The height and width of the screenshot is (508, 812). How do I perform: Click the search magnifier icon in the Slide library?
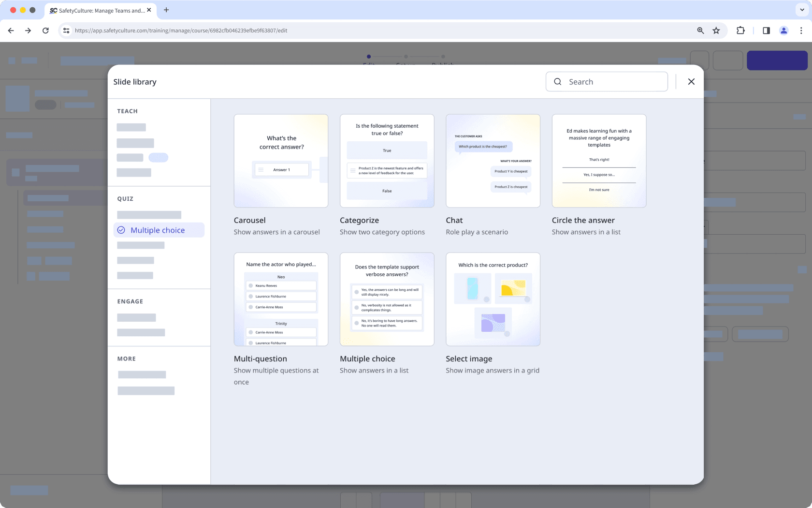click(558, 81)
